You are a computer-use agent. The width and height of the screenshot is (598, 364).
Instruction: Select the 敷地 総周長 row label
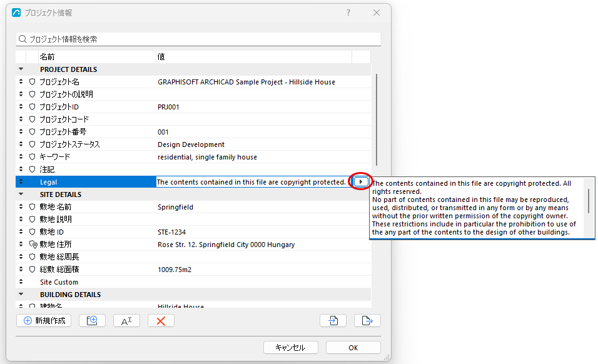click(59, 257)
